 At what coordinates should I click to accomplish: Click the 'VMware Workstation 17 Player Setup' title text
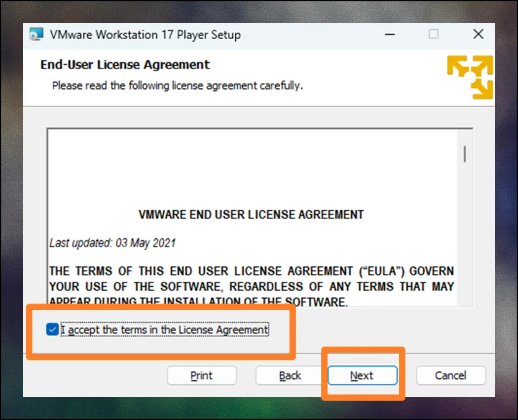tap(145, 35)
